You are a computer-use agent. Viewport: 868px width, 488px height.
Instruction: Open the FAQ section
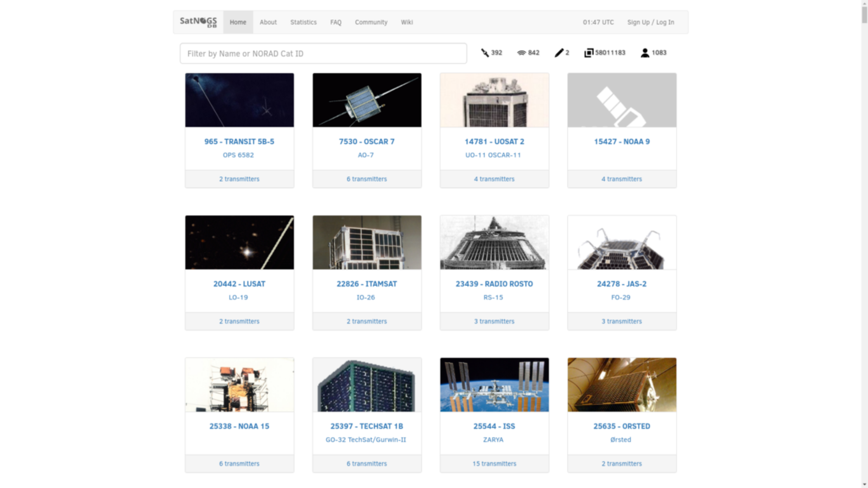(336, 22)
